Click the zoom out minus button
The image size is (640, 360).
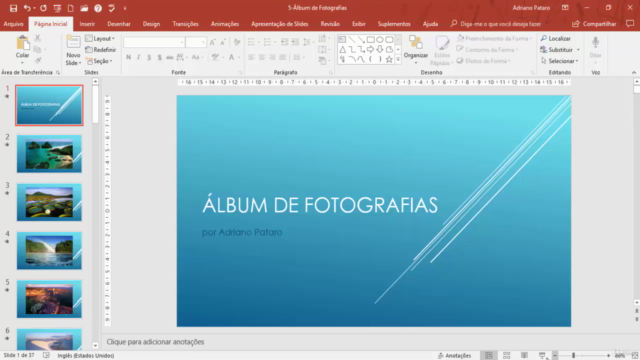coord(555,356)
